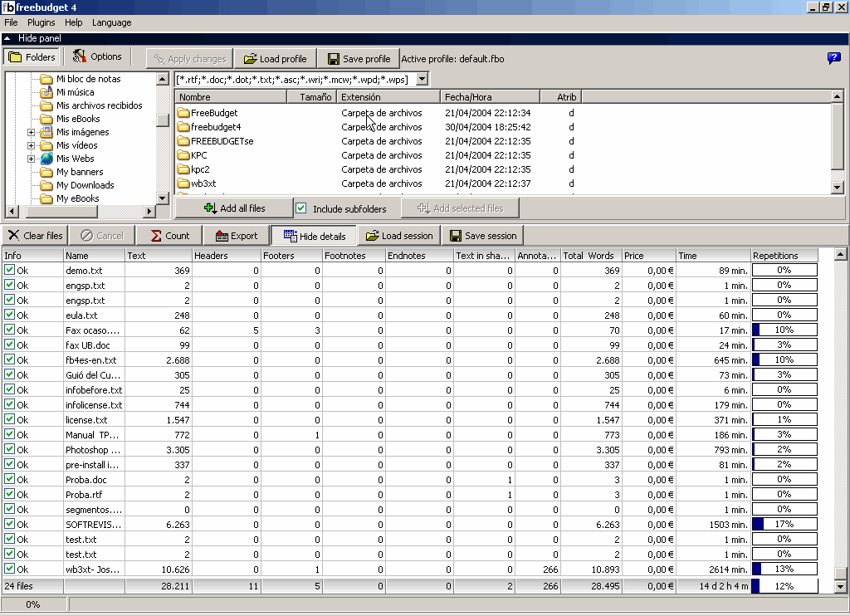Screen dimensions: 850x616
Task: Toggle the Include subfolders checkbox
Action: pyautogui.click(x=301, y=208)
